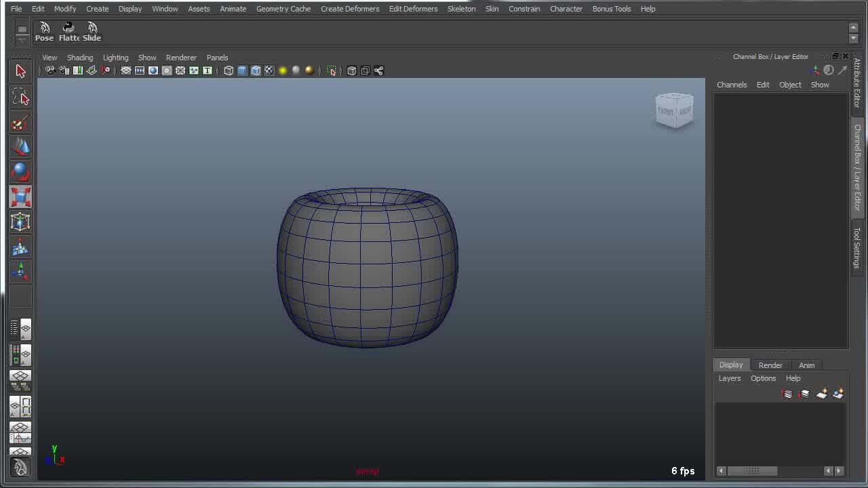Screen dimensions: 868x488
Task: Open the Tool Settings side tab
Action: tap(857, 247)
